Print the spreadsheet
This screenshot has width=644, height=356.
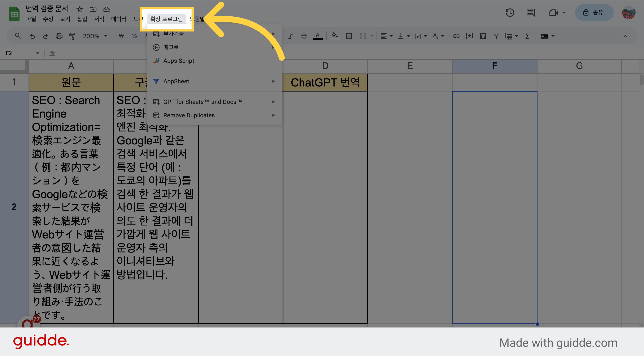tap(59, 36)
